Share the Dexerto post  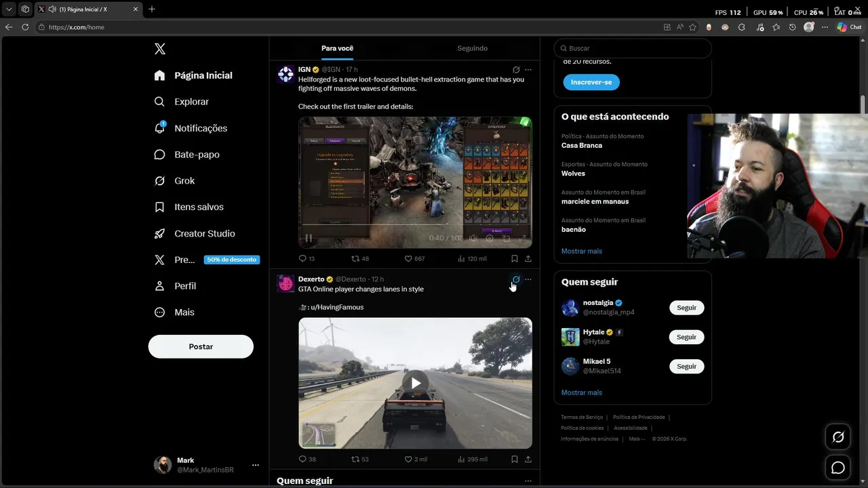pos(528,459)
